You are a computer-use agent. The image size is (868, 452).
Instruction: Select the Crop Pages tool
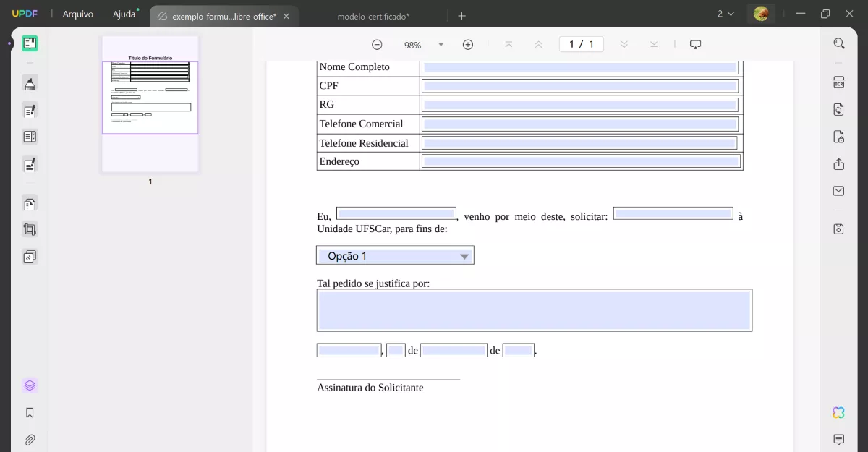click(30, 229)
